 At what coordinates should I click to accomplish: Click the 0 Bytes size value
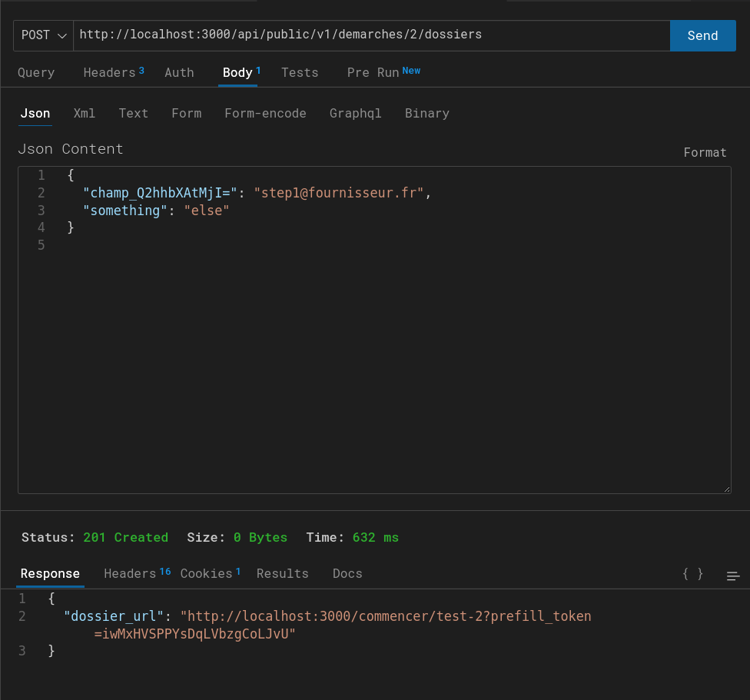(261, 537)
